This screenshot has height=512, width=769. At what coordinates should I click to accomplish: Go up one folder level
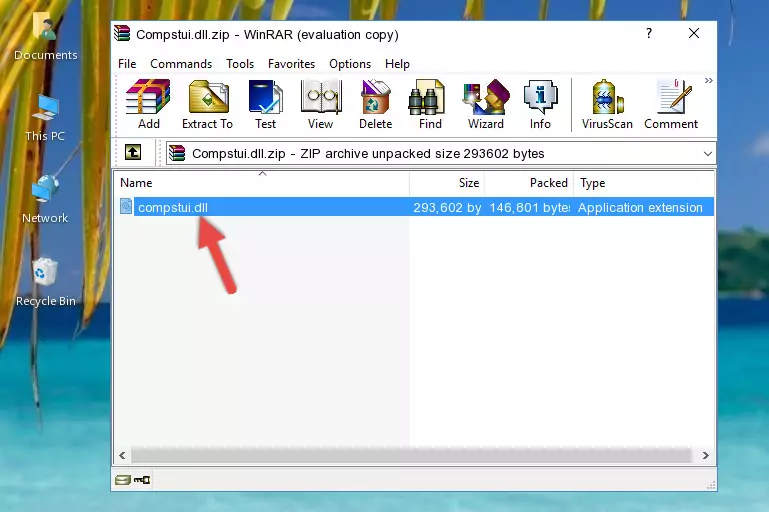[133, 153]
